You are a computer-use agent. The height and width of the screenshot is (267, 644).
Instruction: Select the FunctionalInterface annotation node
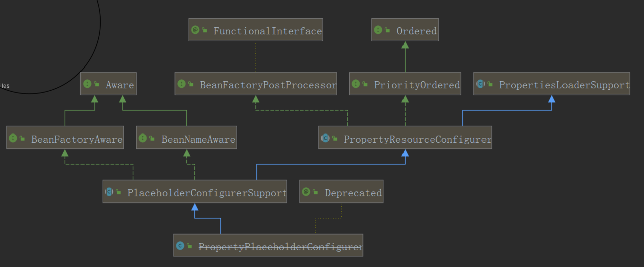tap(256, 30)
